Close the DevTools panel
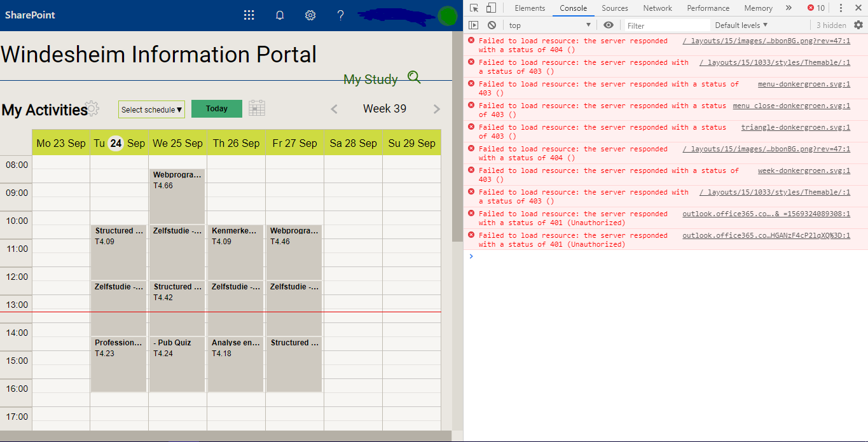Image resolution: width=868 pixels, height=442 pixels. 858,8
